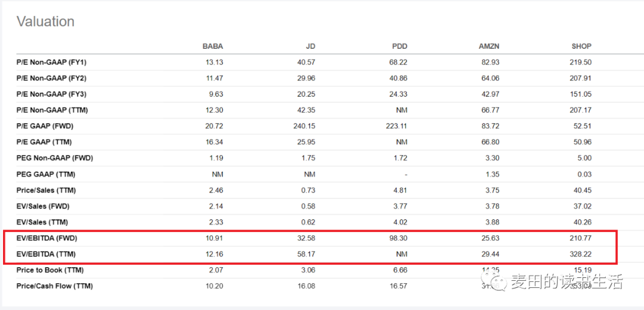Click AMZN's FY1 P/E value 82.93
The width and height of the screenshot is (644, 310).
tap(491, 63)
